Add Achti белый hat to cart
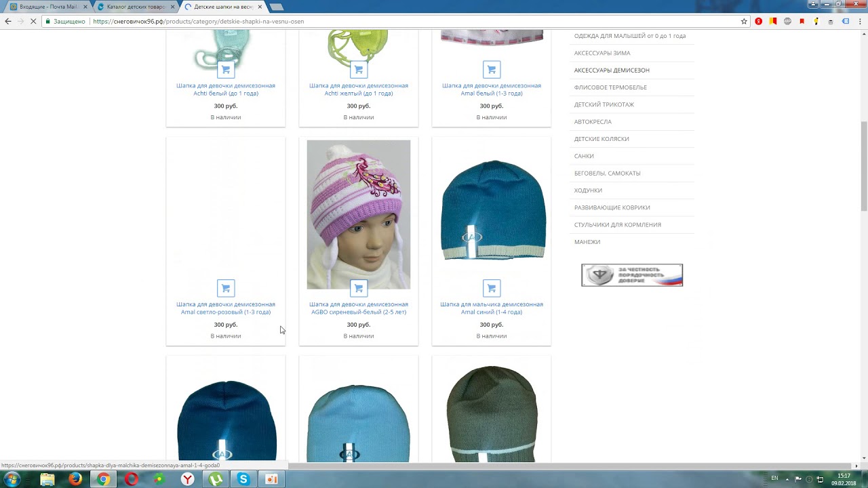This screenshot has width=868, height=488. (x=226, y=69)
